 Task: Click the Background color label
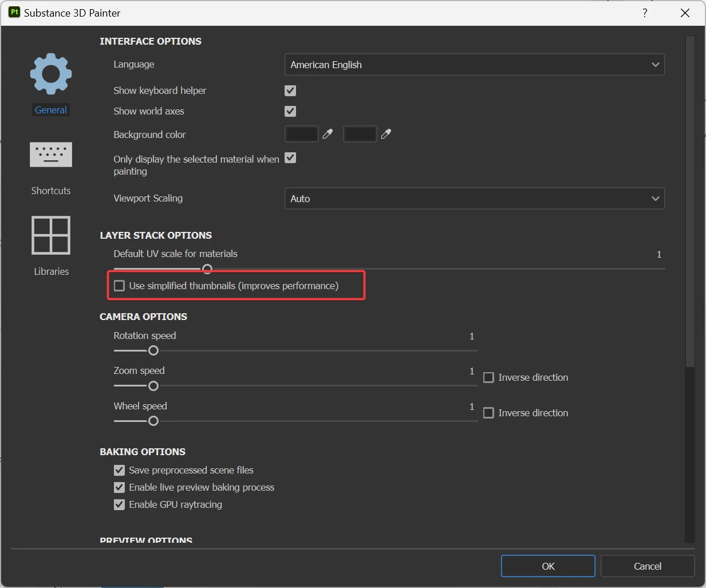tap(149, 135)
